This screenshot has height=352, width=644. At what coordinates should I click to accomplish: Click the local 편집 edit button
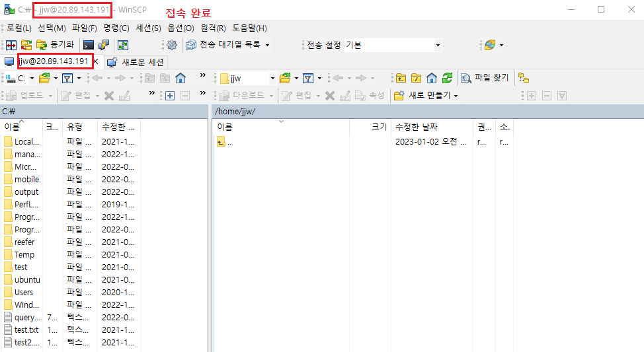click(77, 96)
